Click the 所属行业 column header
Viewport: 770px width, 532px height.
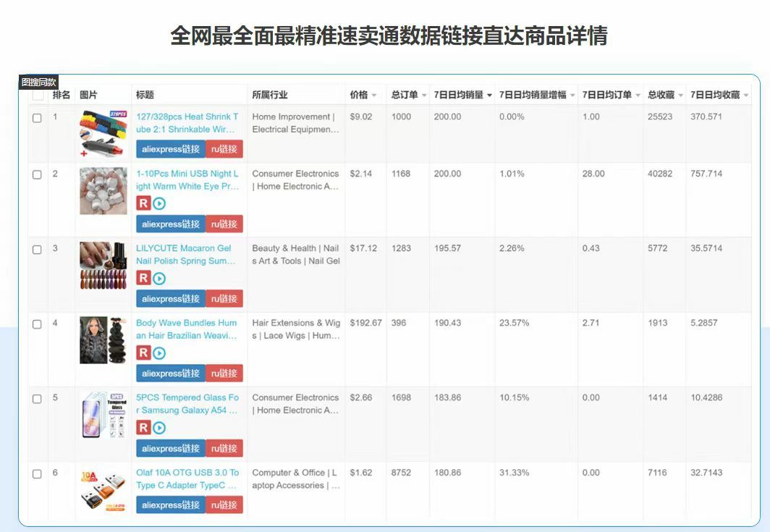(270, 95)
